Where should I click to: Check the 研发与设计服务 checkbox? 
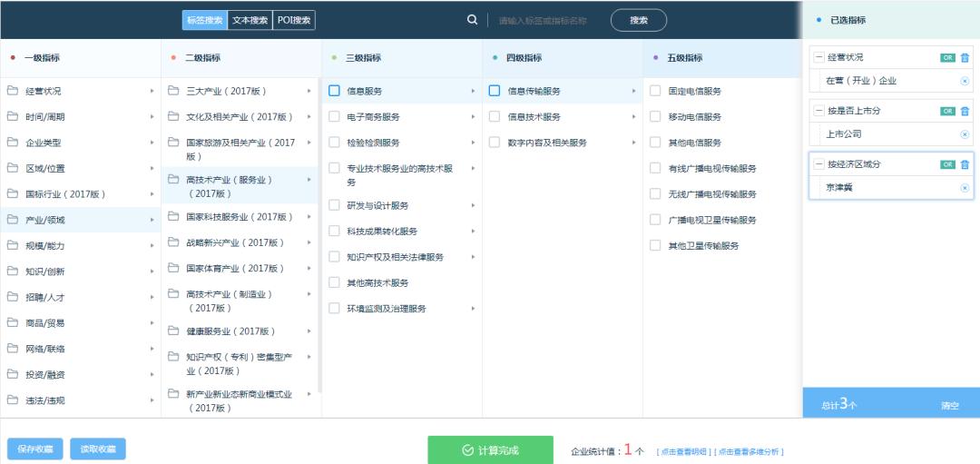pos(334,205)
